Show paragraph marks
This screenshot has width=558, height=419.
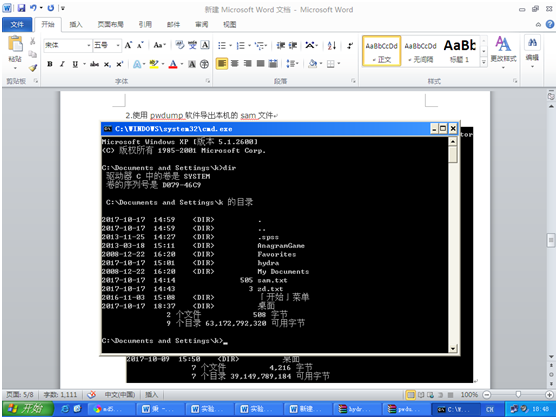(350, 45)
